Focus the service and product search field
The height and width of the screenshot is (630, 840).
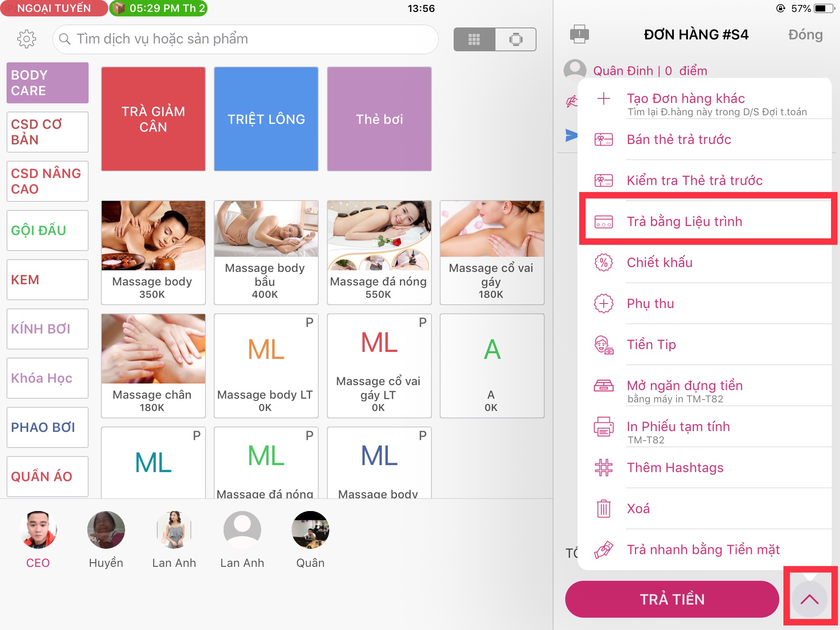click(x=246, y=39)
